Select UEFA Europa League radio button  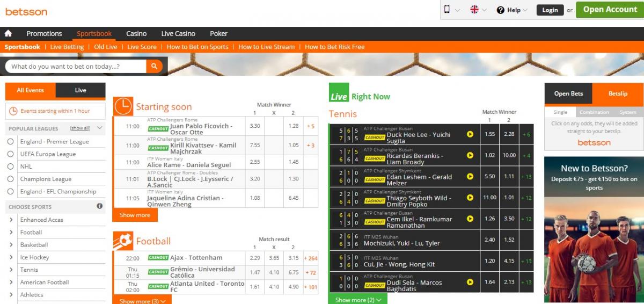[x=11, y=154]
